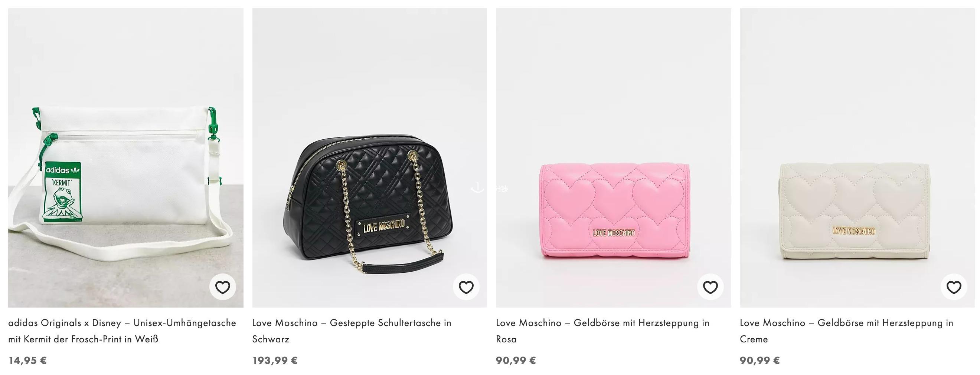
Task: Click the green Kermit adidas label on the bag
Action: [63, 192]
